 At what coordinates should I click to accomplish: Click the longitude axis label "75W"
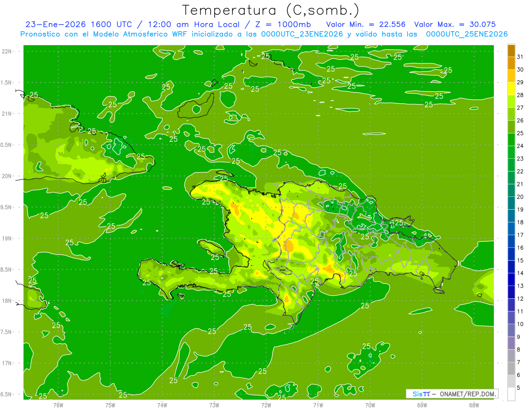110,405
